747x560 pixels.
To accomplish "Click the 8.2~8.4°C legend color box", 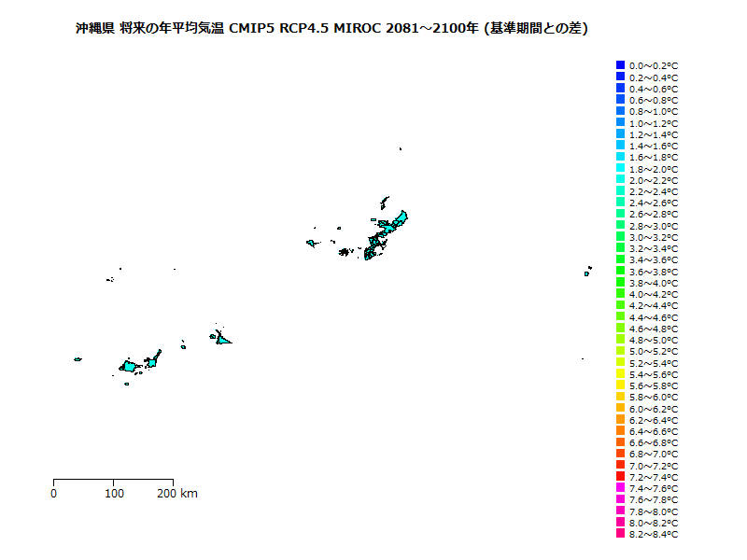I will pyautogui.click(x=620, y=534).
